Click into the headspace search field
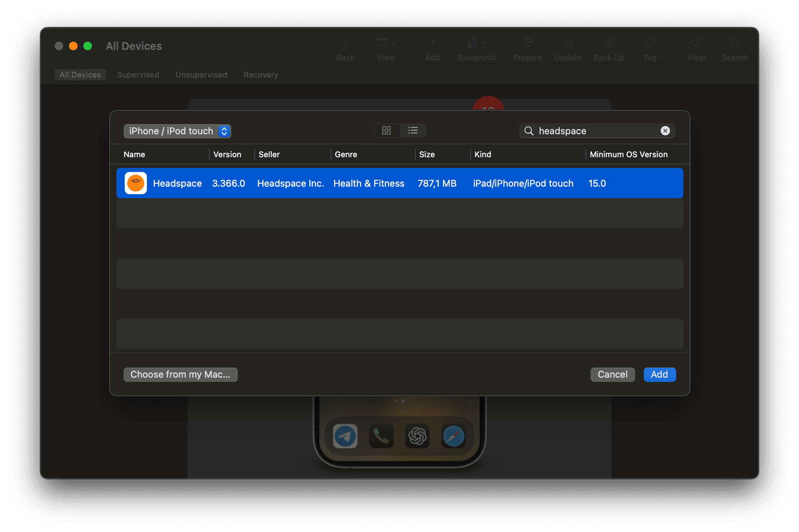This screenshot has height=532, width=799. (597, 131)
